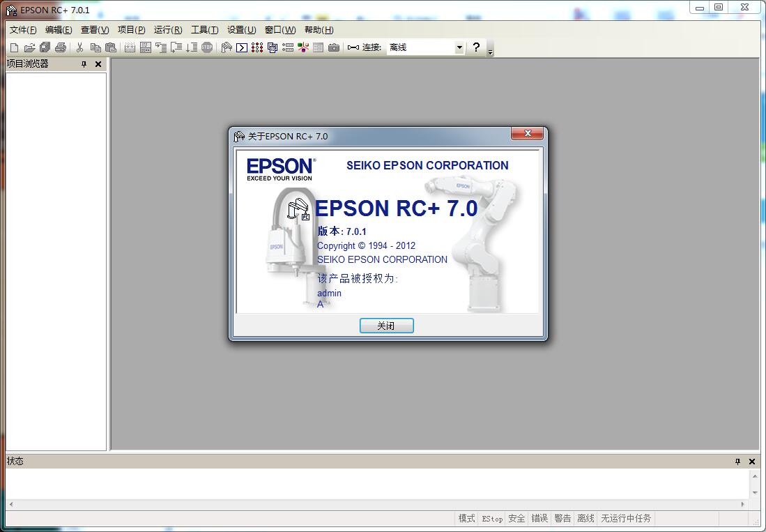Click the 该产品被授权为: label
766x532 pixels.
click(x=358, y=278)
